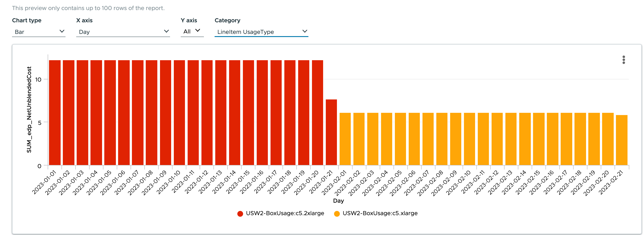Toggle the USW2-BoxUsage:c5.xlarge legend series
Image resolution: width=644 pixels, height=235 pixels.
coord(375,213)
